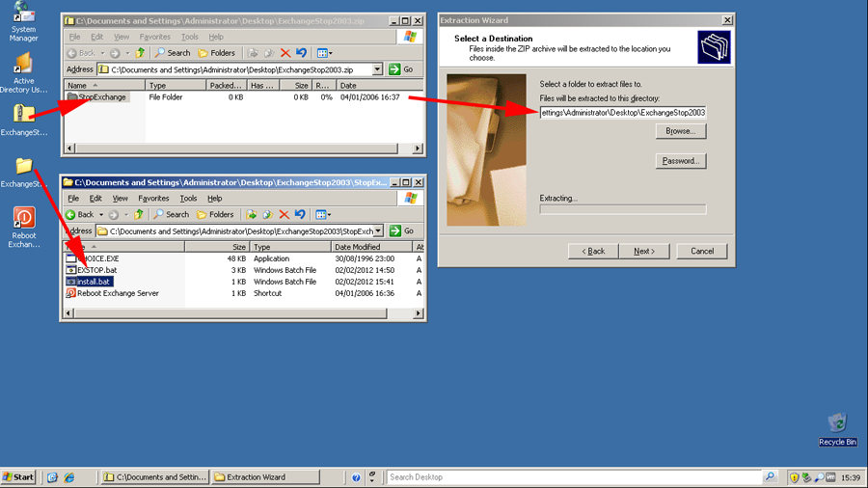Expand address dropdown in zip window
The image size is (868, 488).
pos(377,69)
